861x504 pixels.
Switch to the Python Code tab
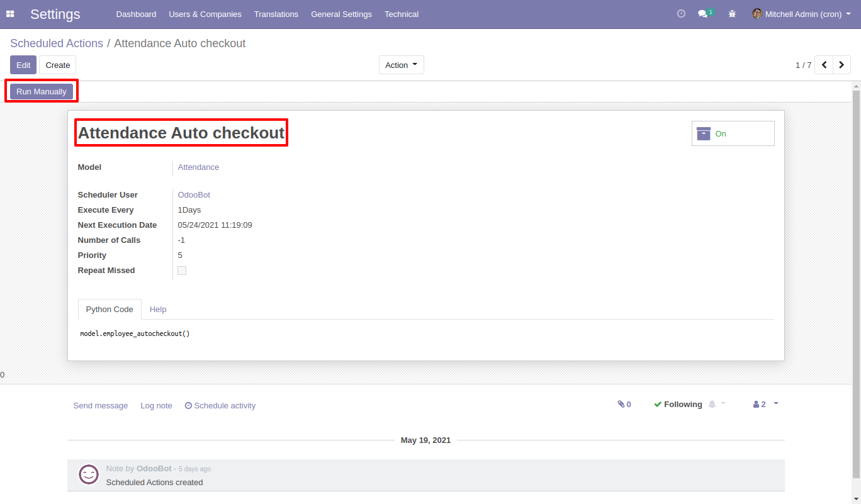tap(110, 309)
